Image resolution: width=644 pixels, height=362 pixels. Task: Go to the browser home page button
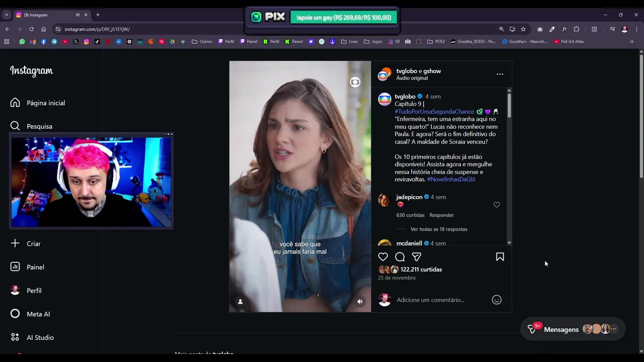point(44,29)
